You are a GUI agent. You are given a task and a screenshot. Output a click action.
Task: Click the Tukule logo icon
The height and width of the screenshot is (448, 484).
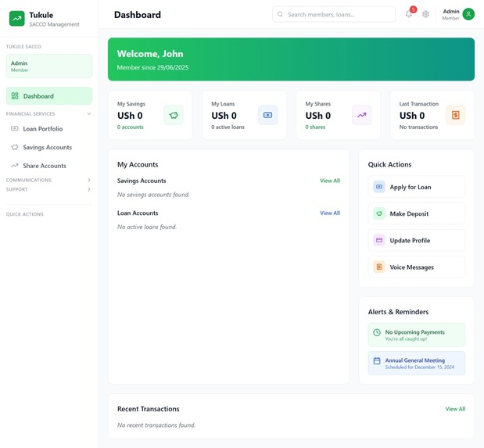(x=17, y=19)
